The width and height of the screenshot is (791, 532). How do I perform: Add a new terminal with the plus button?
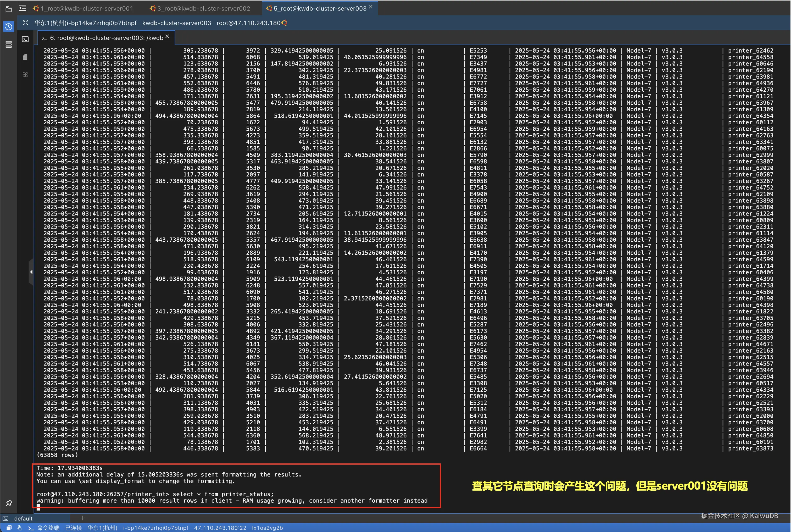click(82, 518)
